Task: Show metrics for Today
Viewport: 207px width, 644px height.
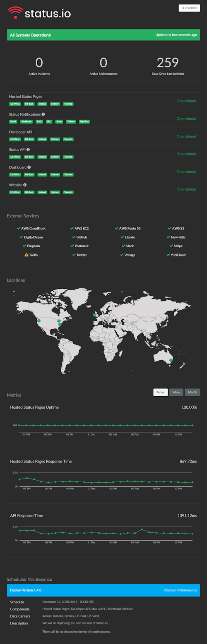Action: 161,392
